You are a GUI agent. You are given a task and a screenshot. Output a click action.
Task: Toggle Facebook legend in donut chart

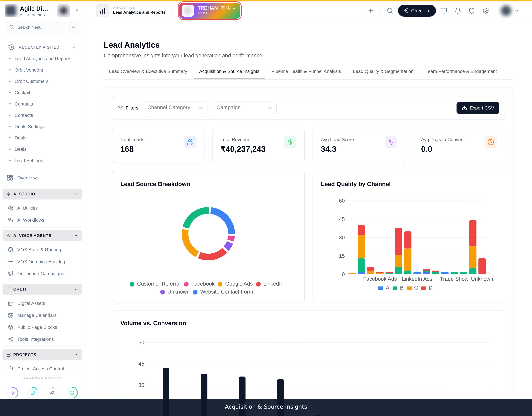click(x=199, y=284)
